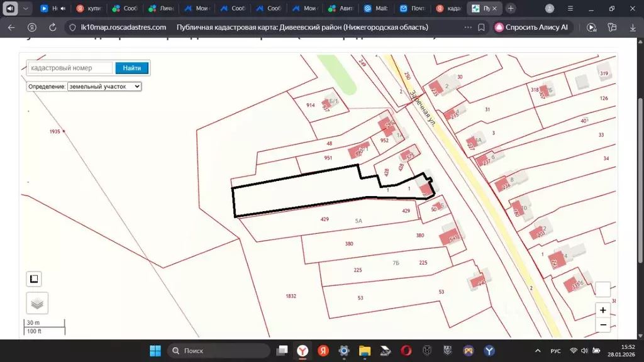Click the measure area tool icon

[34, 279]
